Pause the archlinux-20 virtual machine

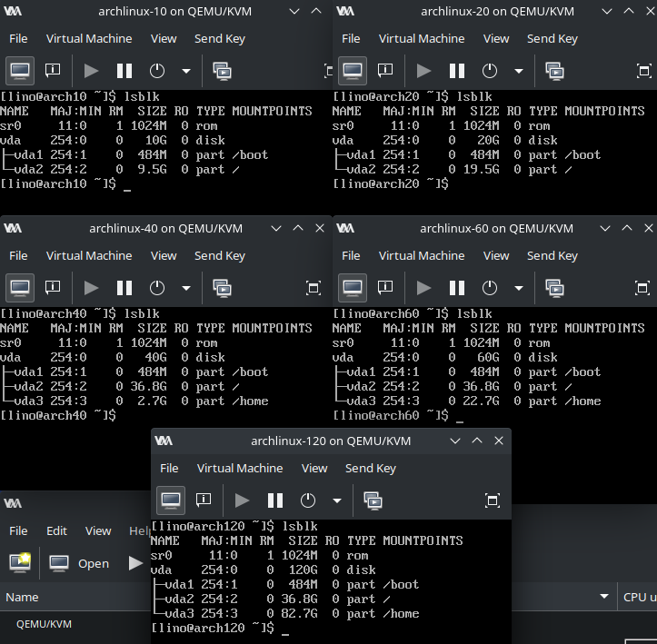tap(457, 71)
